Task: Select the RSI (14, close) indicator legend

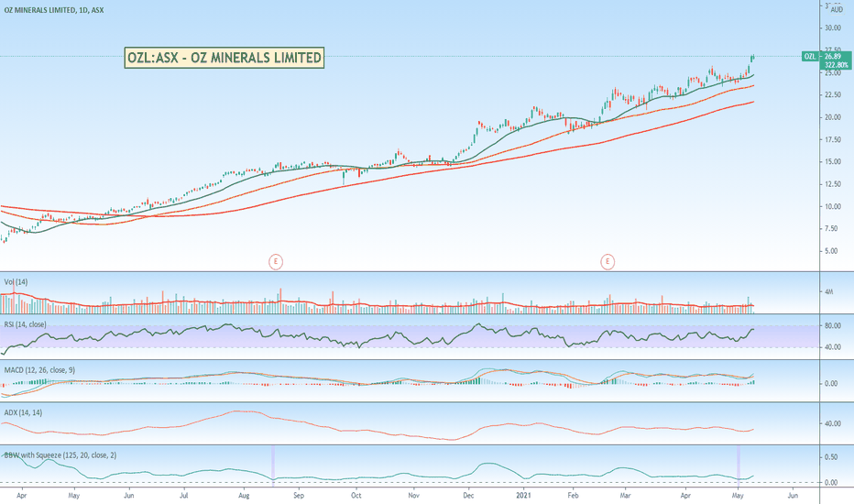Action: [25, 324]
